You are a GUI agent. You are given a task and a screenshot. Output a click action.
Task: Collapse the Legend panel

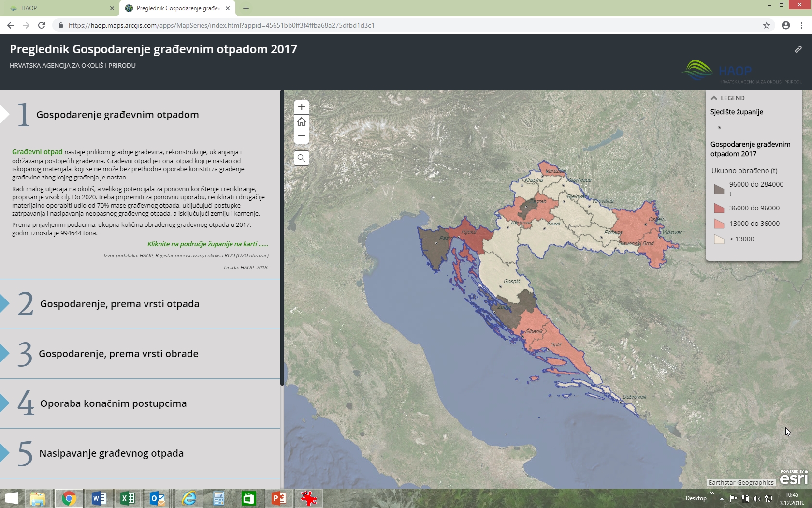[x=714, y=98]
